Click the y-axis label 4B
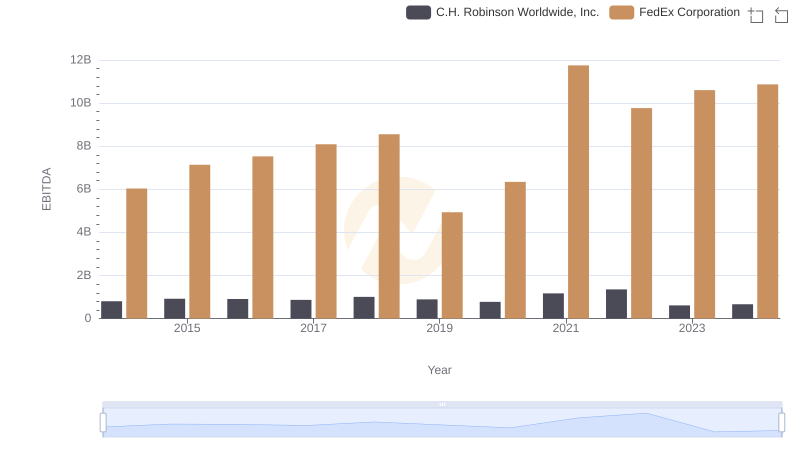The height and width of the screenshot is (461, 800). click(84, 232)
